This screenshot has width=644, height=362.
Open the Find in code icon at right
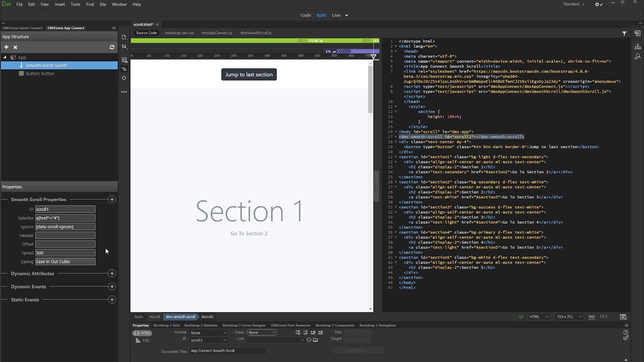point(637,56)
